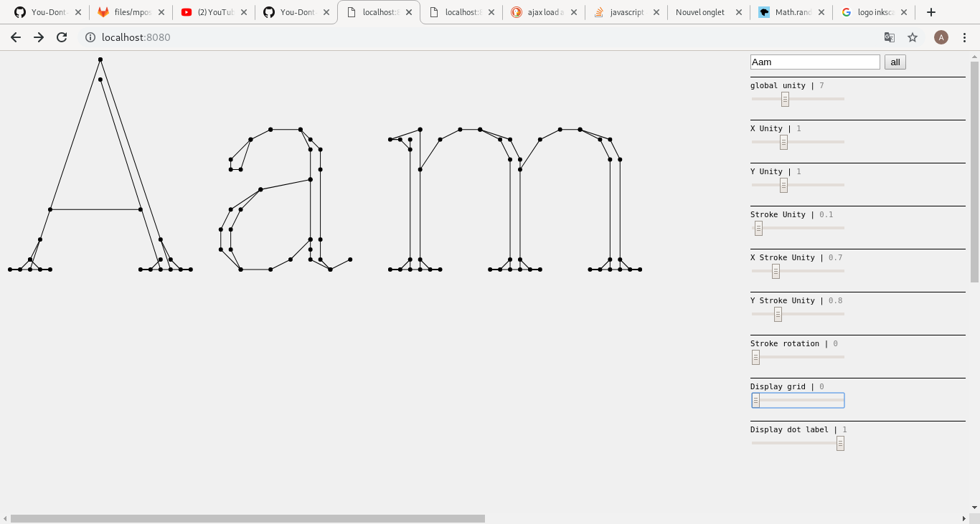This screenshot has width=980, height=524.
Task: Bookmark this page with the star icon
Action: [x=913, y=37]
